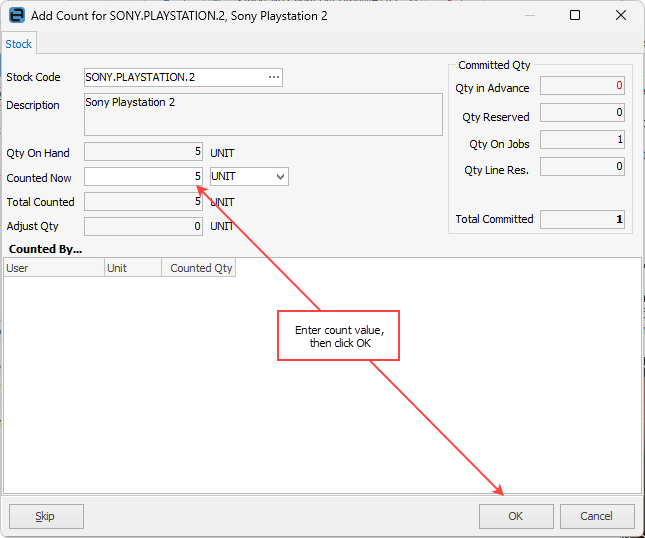The width and height of the screenshot is (645, 538).
Task: Minimize the Add Count window
Action: tap(530, 15)
